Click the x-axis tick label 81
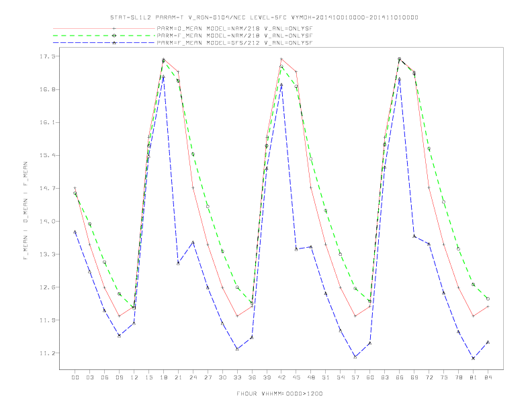The image size is (532, 411). (474, 377)
